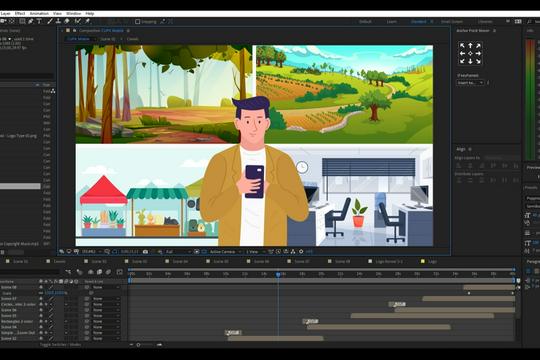Open Parent dropdown for Scene 08 layer
This screenshot has width=540, height=360.
click(x=106, y=287)
